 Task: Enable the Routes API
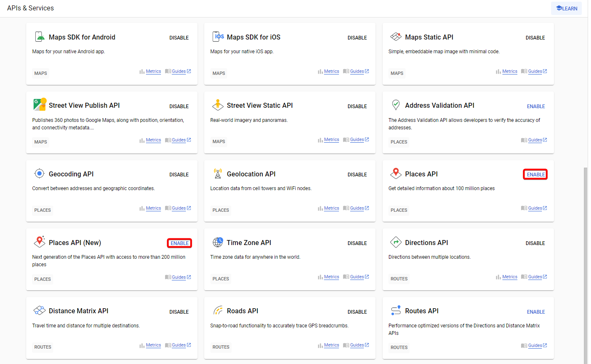536,312
